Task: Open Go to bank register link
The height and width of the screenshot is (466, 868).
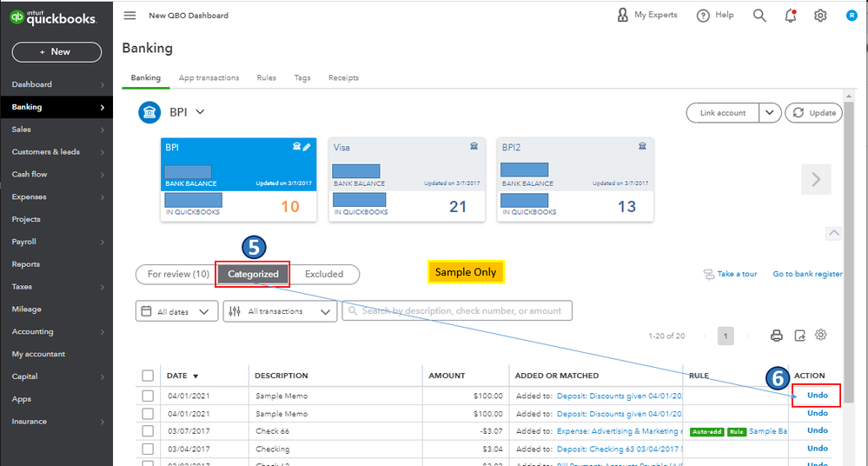Action: [x=807, y=274]
